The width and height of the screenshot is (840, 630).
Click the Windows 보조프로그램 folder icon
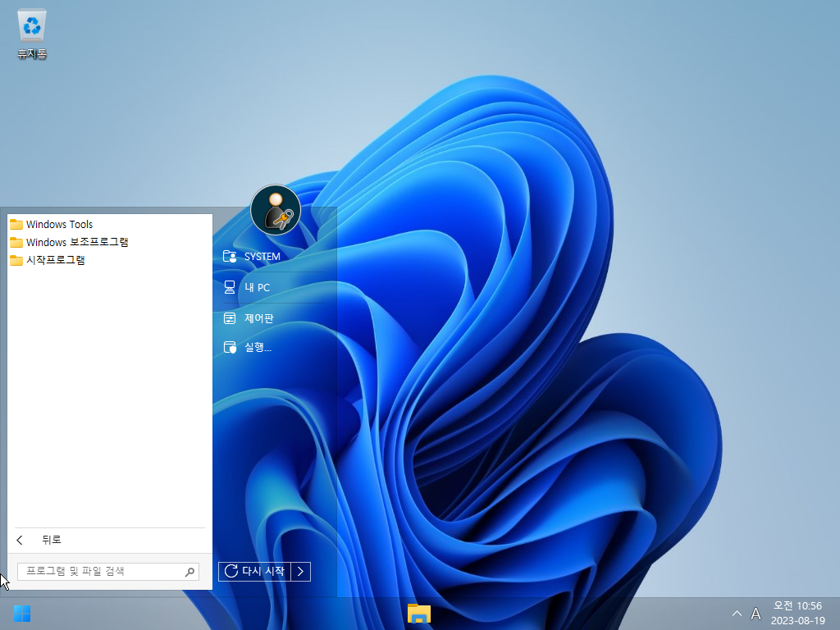[x=16, y=242]
